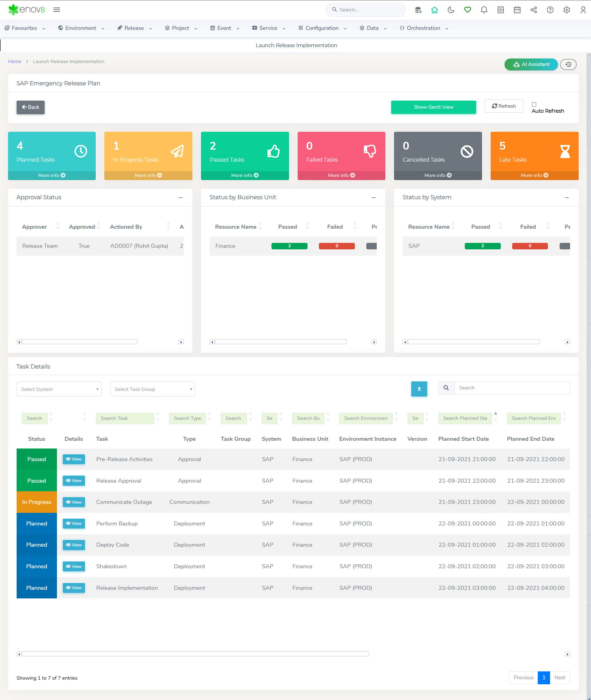Click the hamburger menu icon
This screenshot has height=700, width=591.
(57, 10)
